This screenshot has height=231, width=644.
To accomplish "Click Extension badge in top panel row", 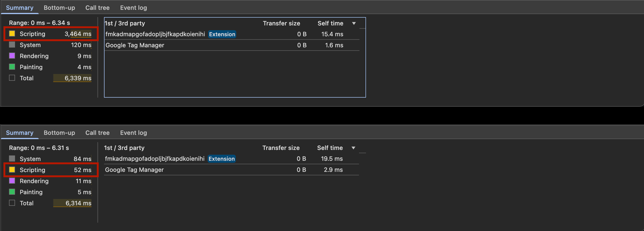I will click(222, 34).
